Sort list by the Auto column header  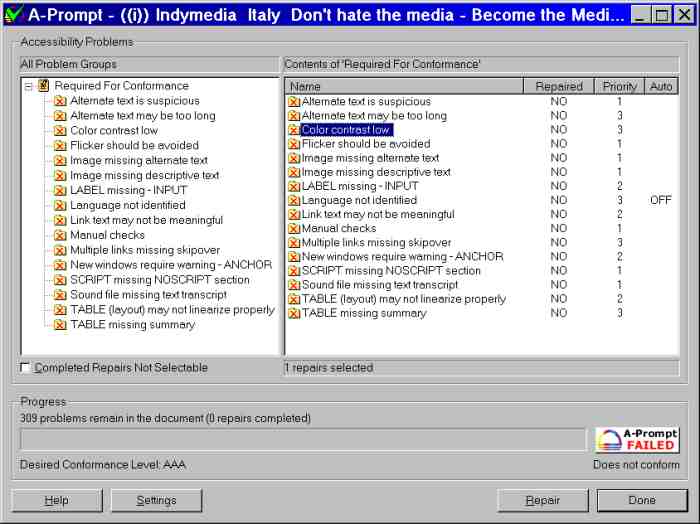(661, 86)
